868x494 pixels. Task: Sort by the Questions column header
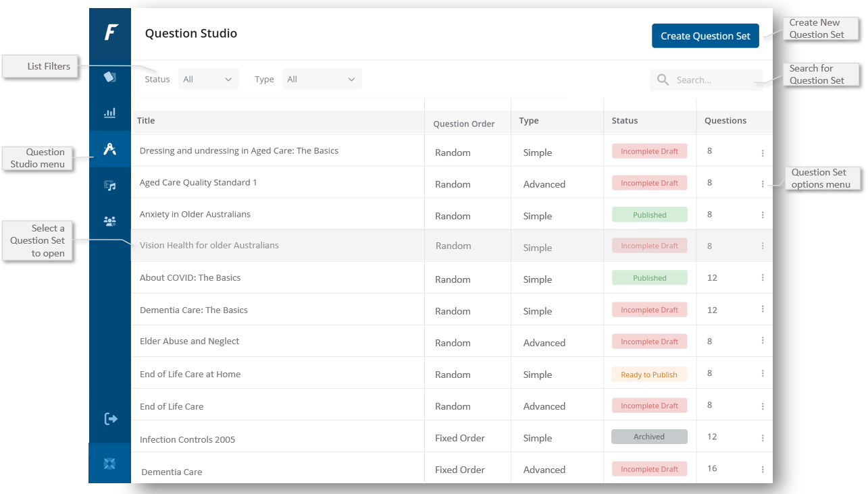point(725,121)
